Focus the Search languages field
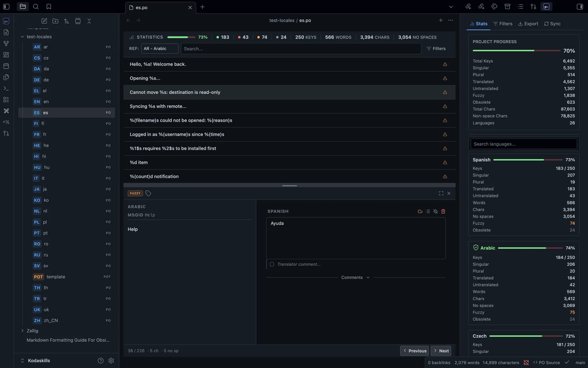 [x=524, y=144]
